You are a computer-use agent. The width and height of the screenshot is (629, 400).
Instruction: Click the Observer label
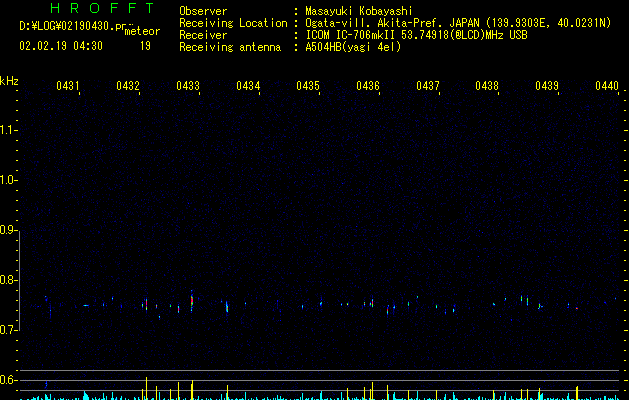(203, 11)
